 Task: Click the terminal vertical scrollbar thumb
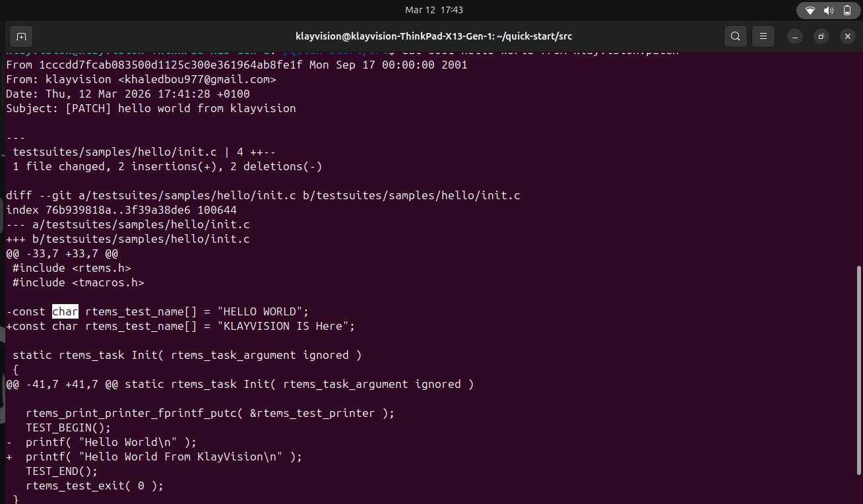[x=858, y=369]
